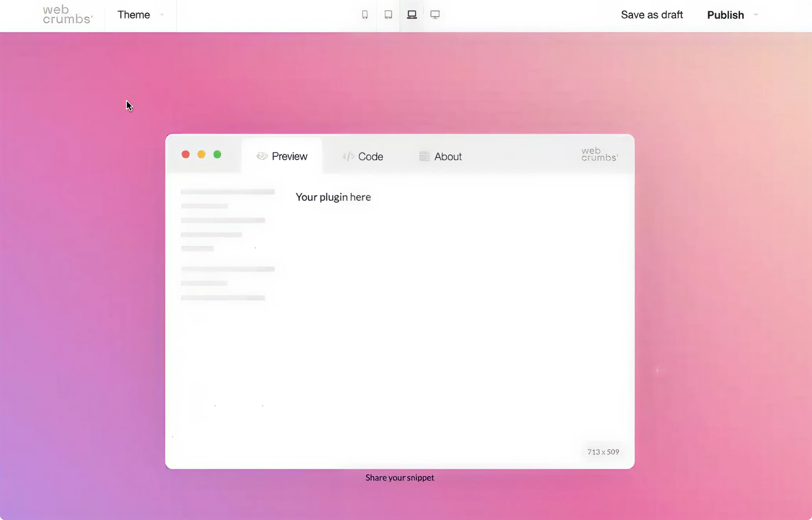Expand the Publish options arrow
Screen dimensions: 812x520
tap(756, 14)
